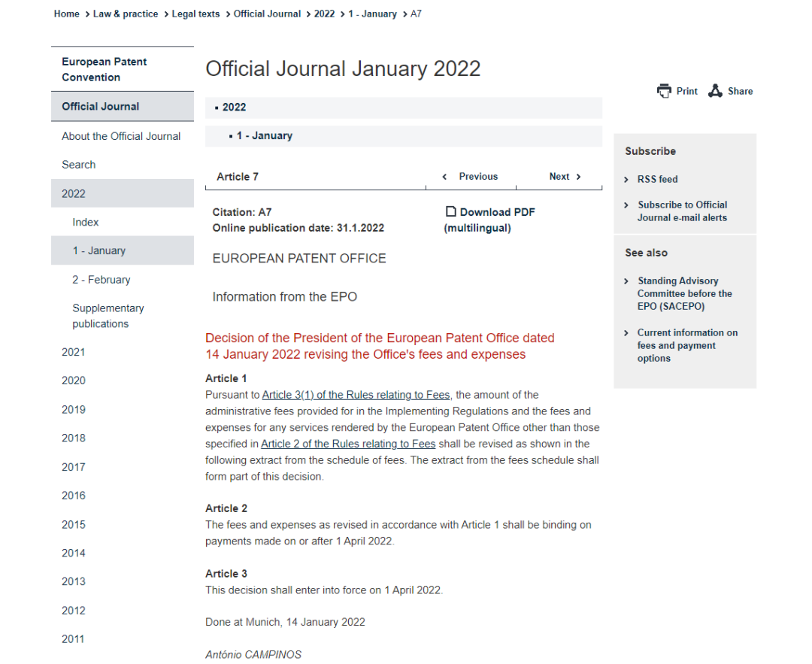Go to the Next article
The image size is (812, 664).
559,177
